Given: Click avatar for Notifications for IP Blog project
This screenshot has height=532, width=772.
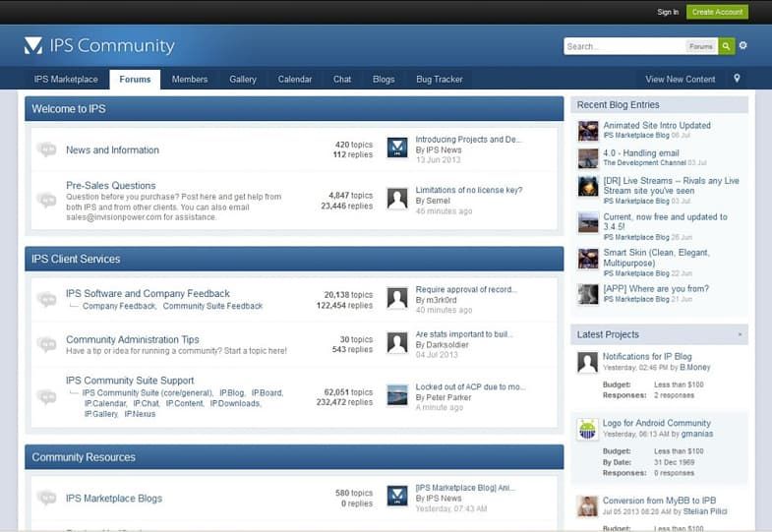Looking at the screenshot, I should click(x=587, y=363).
